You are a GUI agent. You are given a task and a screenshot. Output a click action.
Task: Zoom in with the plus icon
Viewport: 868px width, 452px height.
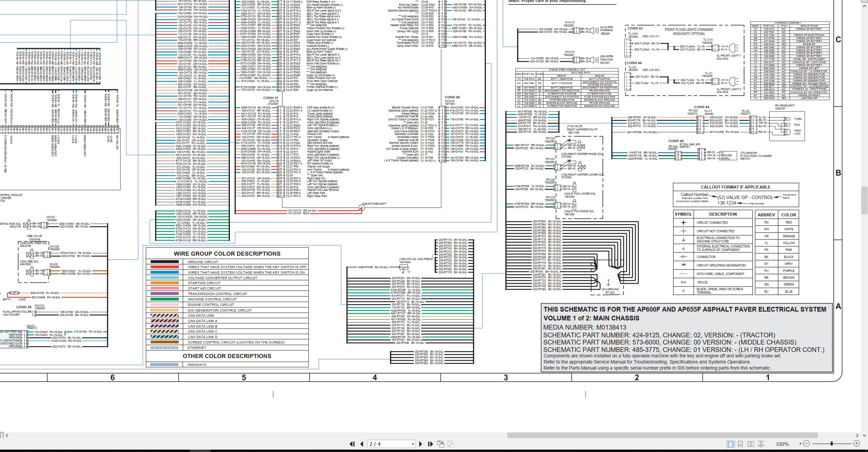click(x=856, y=444)
